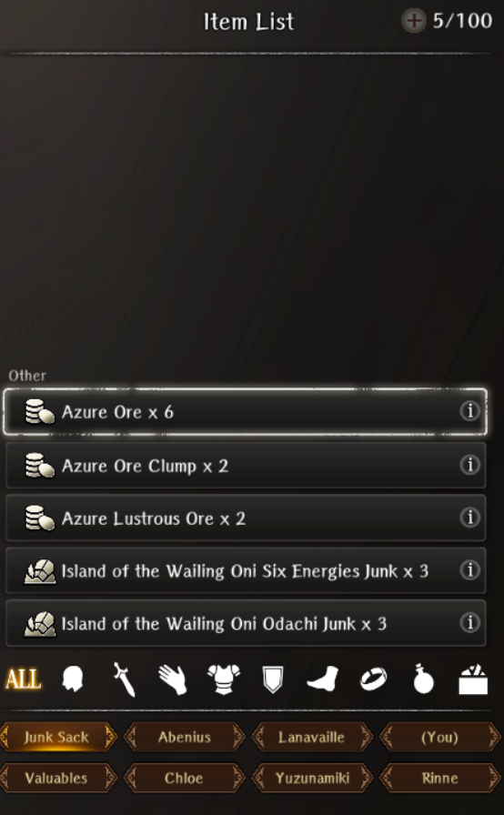504x815 pixels.
Task: Filter items by body armor icon
Action: pos(224,679)
